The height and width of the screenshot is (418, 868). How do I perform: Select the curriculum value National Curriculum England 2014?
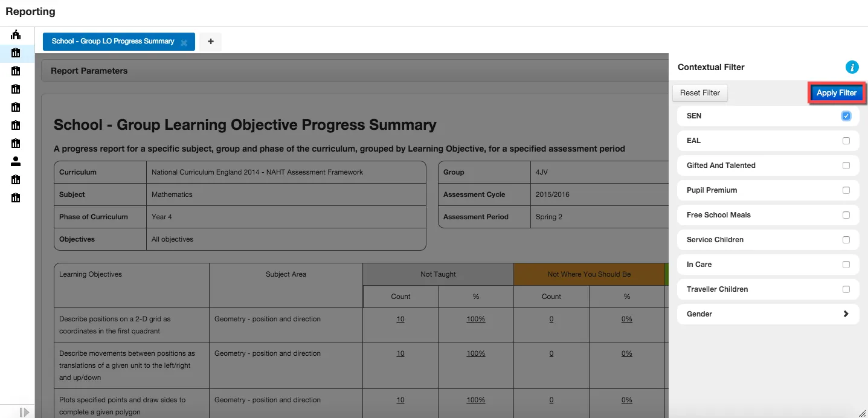pyautogui.click(x=257, y=172)
